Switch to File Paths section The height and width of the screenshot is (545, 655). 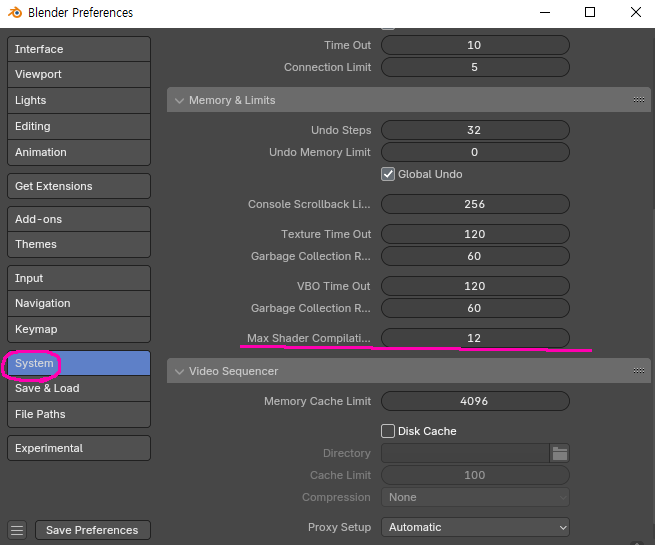[79, 414]
